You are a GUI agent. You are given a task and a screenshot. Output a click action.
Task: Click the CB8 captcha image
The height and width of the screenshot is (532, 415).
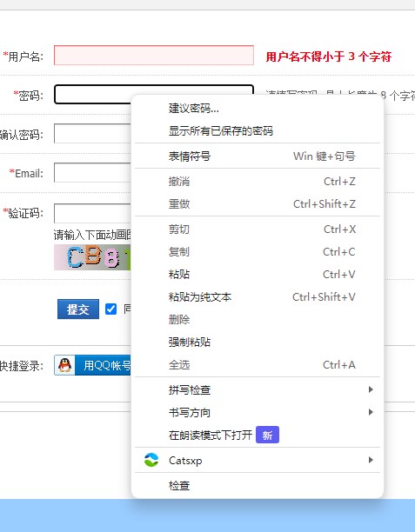point(92,257)
